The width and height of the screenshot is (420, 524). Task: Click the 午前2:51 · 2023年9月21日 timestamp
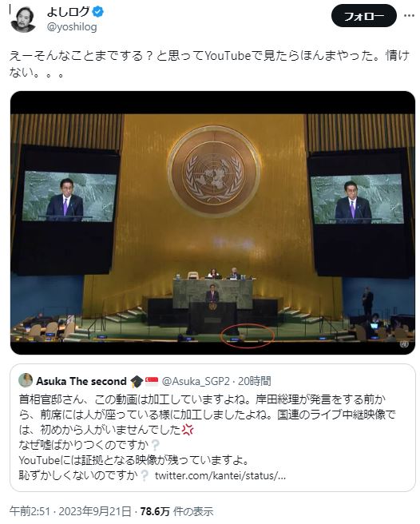coord(70,511)
